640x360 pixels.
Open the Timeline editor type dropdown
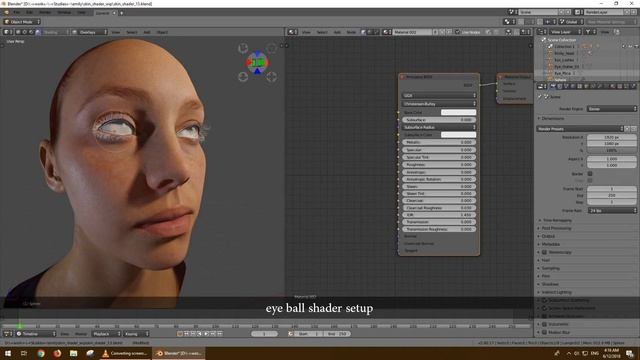[x=36, y=334]
